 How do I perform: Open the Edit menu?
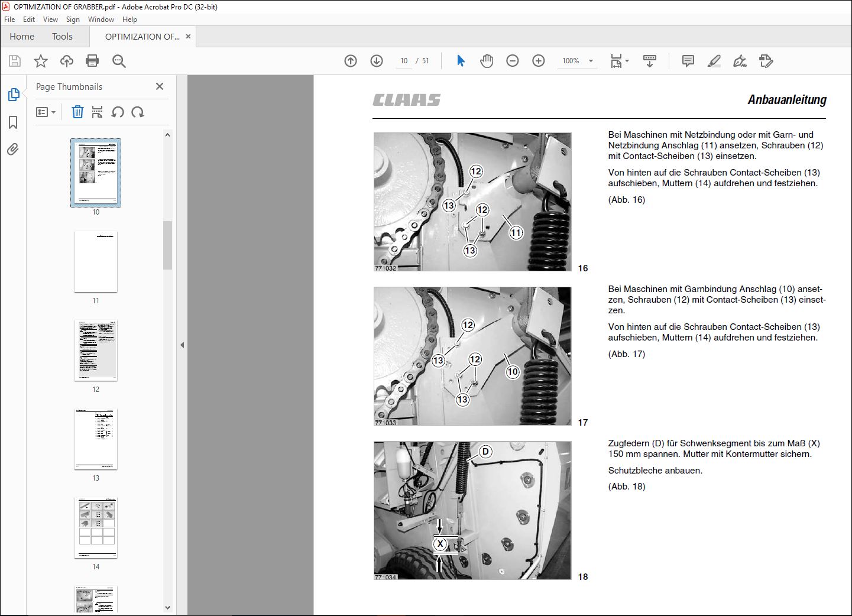pos(29,20)
